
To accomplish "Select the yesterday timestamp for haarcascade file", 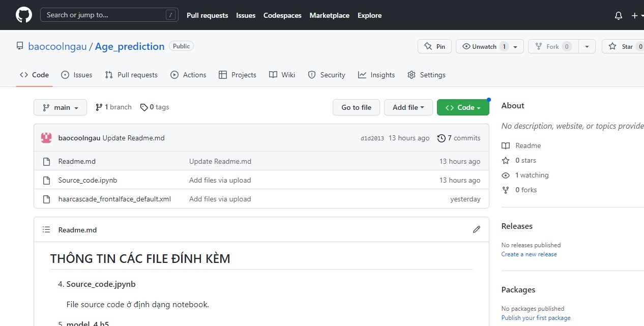I will pyautogui.click(x=465, y=199).
